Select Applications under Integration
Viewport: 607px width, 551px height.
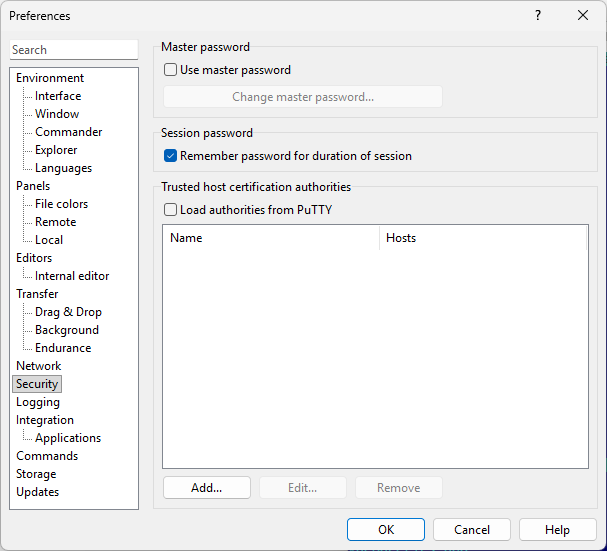(68, 438)
